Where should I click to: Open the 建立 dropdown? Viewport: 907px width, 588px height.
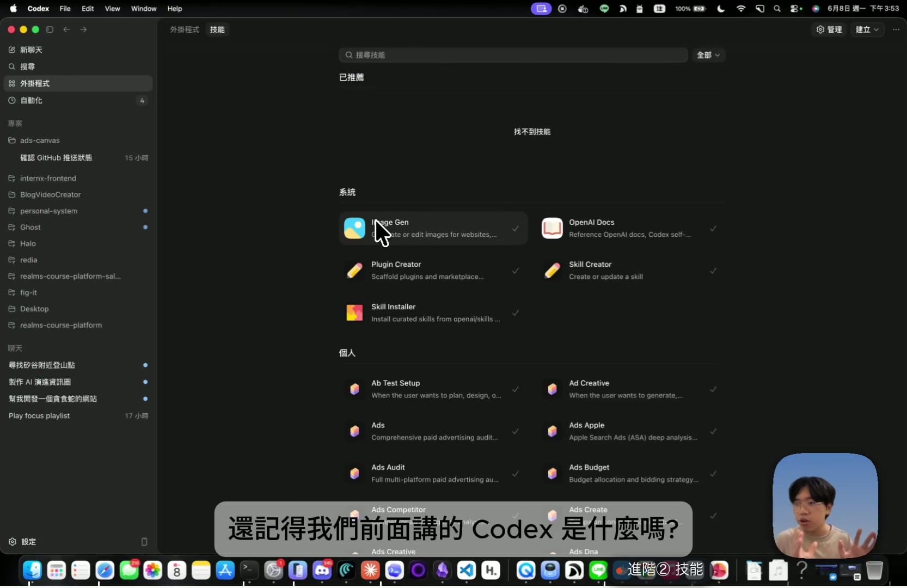click(867, 29)
